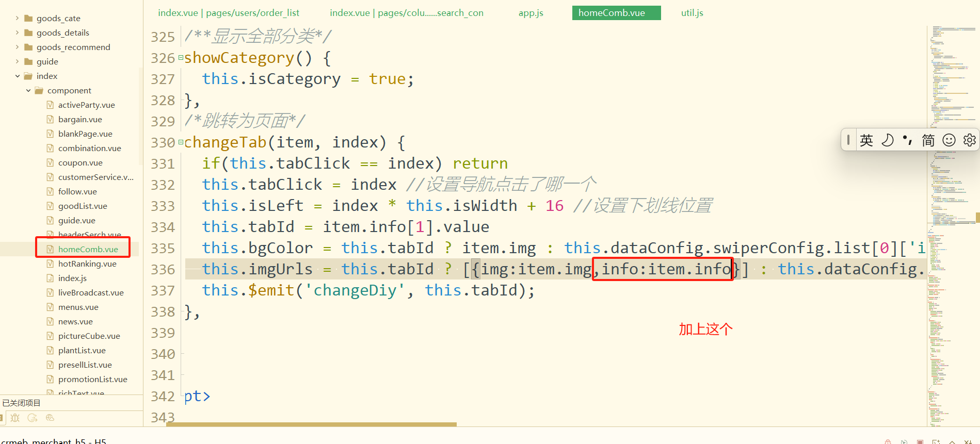Click the open folder icon beside component
Screen dimensions: 980x444
[39, 90]
